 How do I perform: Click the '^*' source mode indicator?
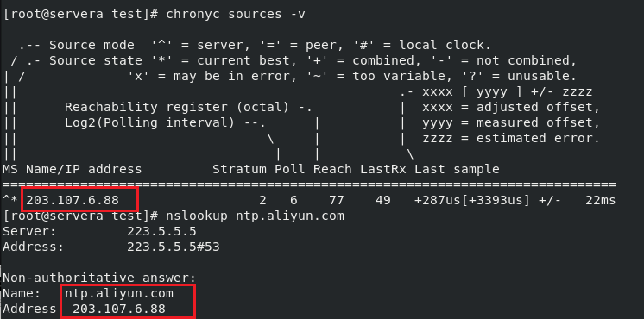point(10,200)
